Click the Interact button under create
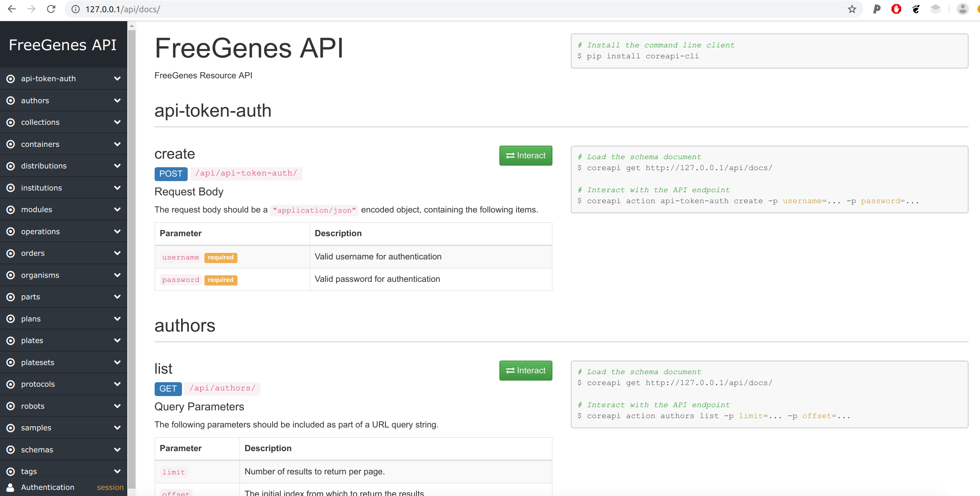This screenshot has width=980, height=496. tap(525, 156)
